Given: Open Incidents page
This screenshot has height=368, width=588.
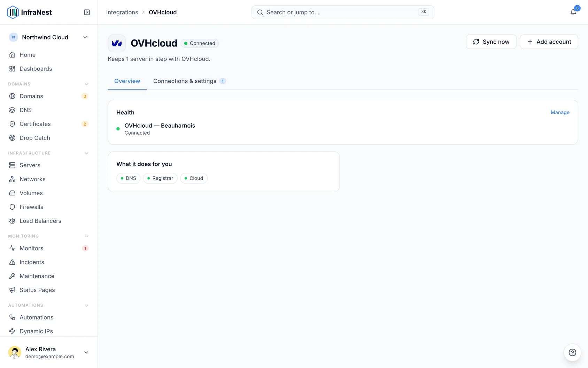Looking at the screenshot, I should (49, 262).
